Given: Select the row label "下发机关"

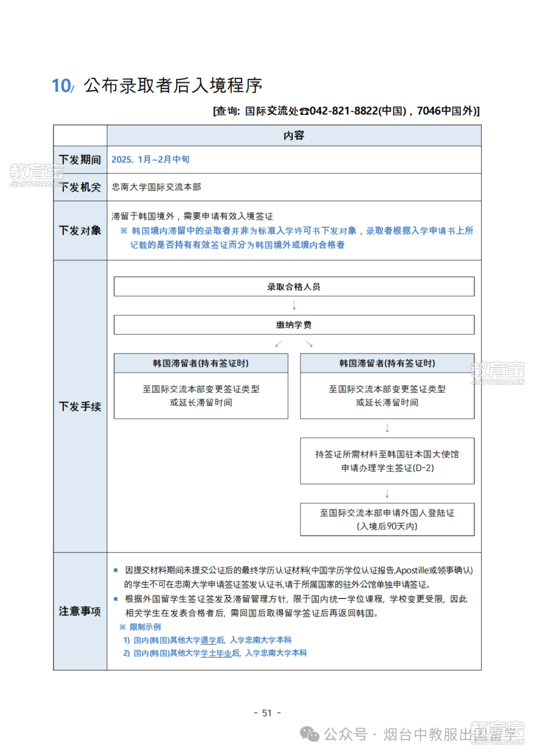Looking at the screenshot, I should [x=80, y=187].
